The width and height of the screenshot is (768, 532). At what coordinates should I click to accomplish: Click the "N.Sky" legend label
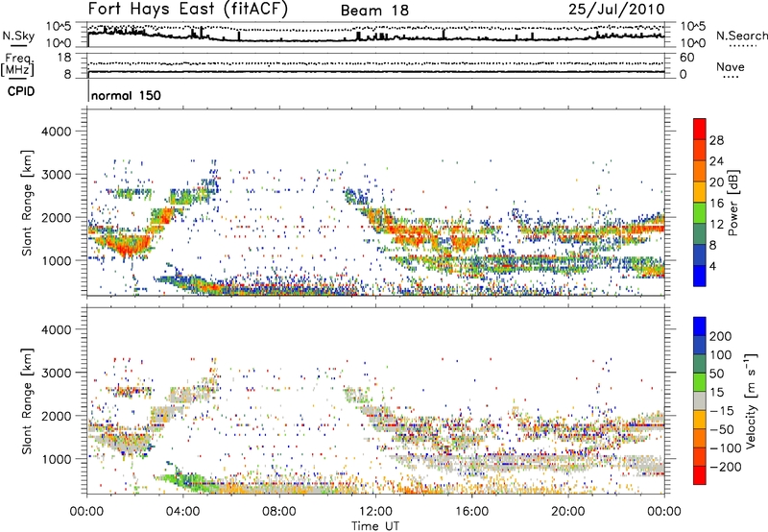click(18, 36)
